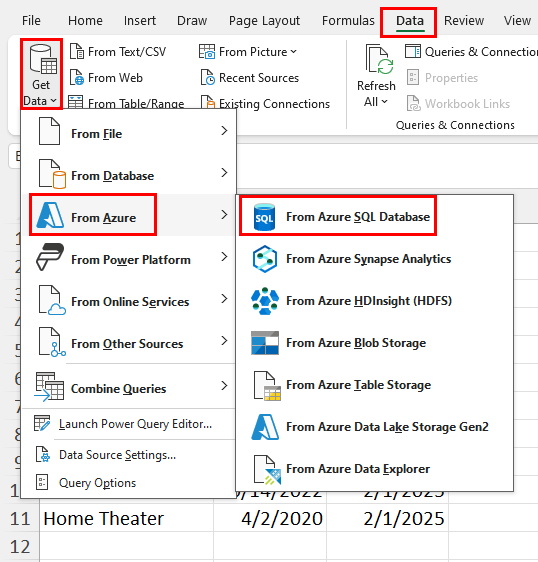This screenshot has height=562, width=538.
Task: Expand the From Power Platform submenu arrow
Action: pyautogui.click(x=224, y=257)
